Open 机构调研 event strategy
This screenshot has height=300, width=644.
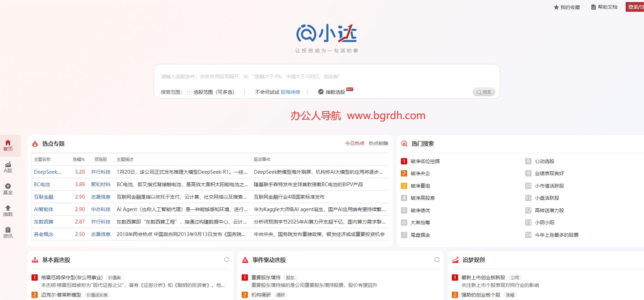pyautogui.click(x=261, y=295)
